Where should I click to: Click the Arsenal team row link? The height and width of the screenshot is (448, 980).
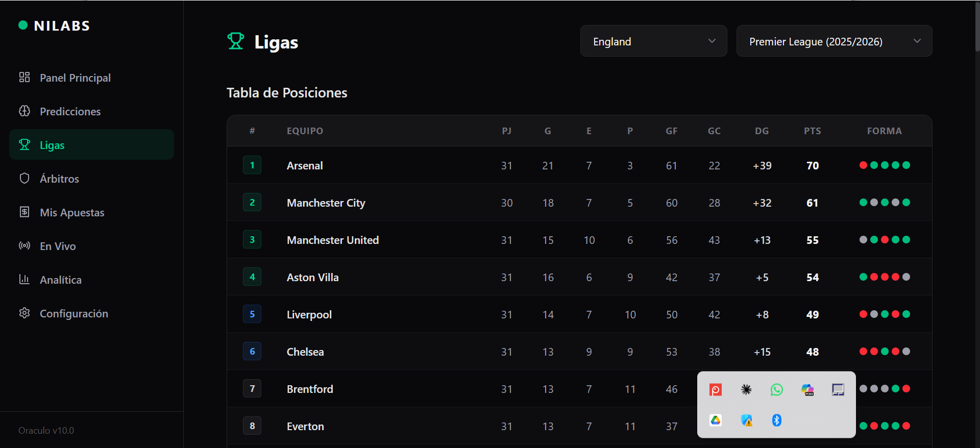305,165
